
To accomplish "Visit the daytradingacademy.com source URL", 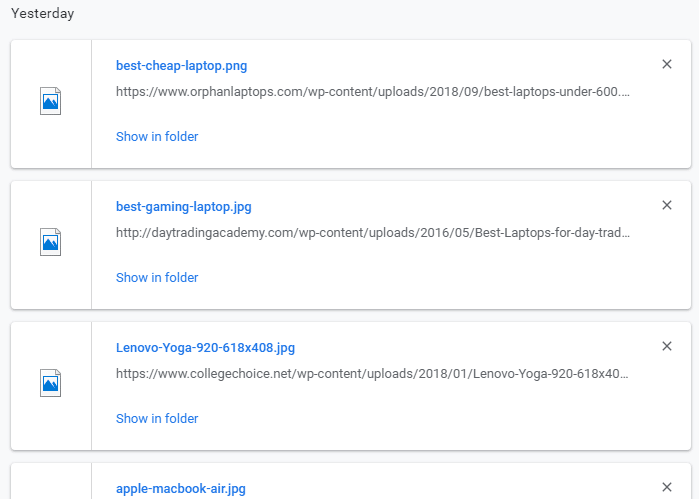I will pos(372,233).
